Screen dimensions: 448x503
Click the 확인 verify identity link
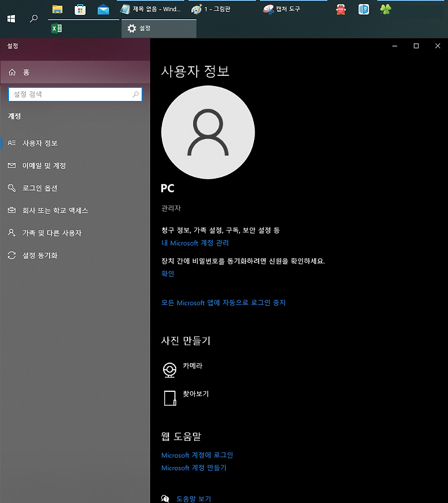[168, 274]
